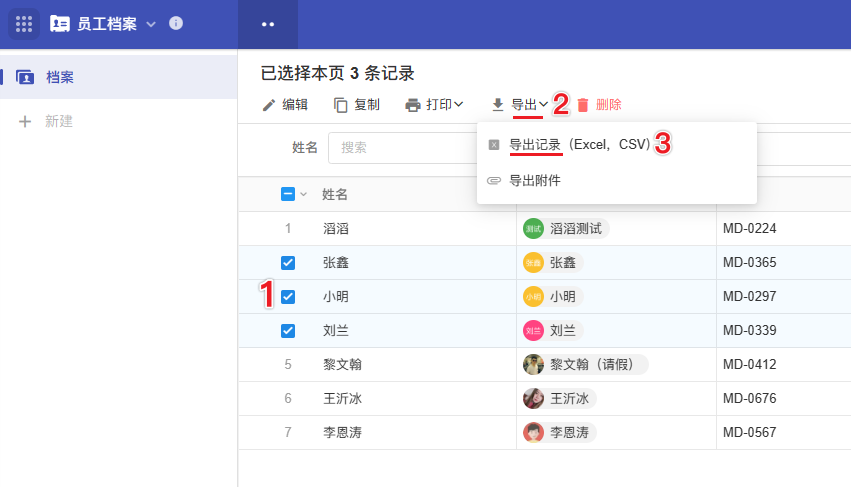The height and width of the screenshot is (487, 851).
Task: Open the app grid launcher icon
Action: (24, 23)
